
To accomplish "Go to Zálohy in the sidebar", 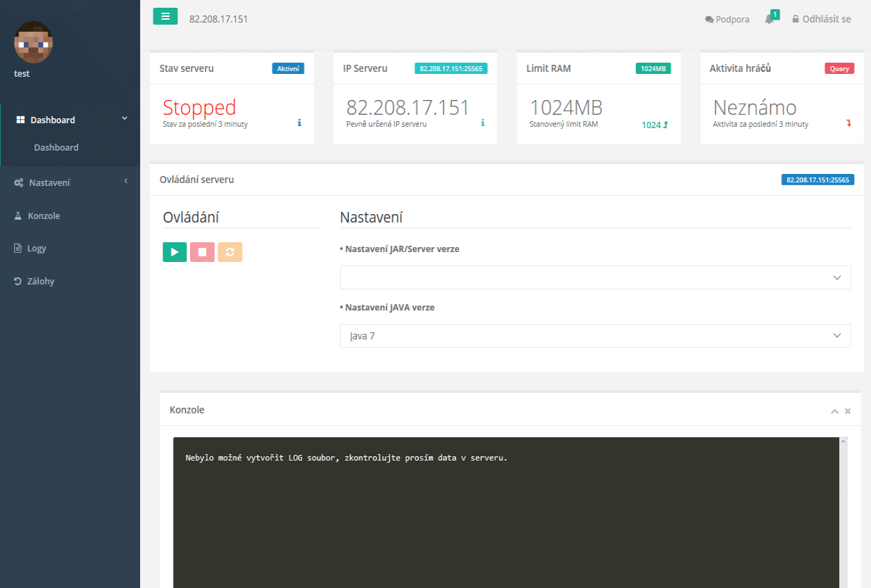I will [41, 281].
